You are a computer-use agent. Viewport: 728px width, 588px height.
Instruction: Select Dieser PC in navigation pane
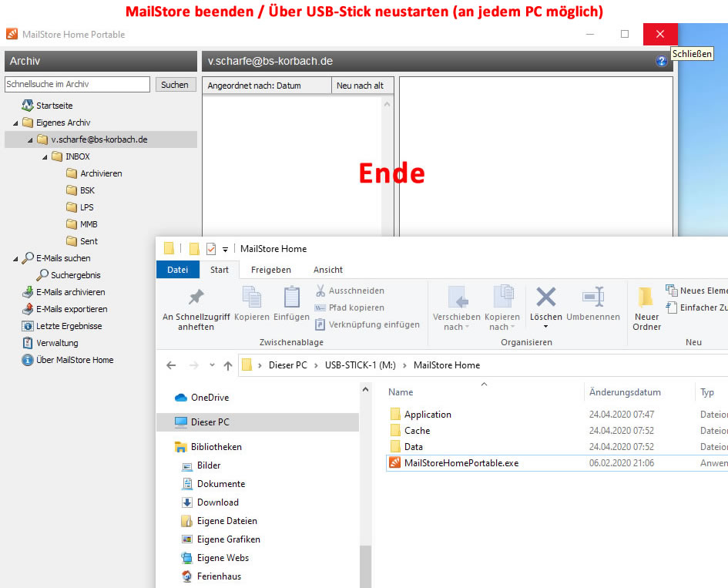coord(257,422)
